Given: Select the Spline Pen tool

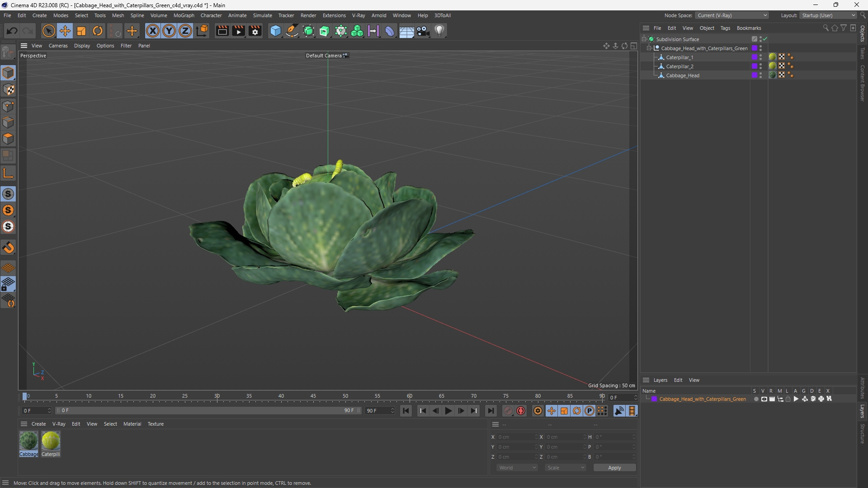Looking at the screenshot, I should 292,31.
